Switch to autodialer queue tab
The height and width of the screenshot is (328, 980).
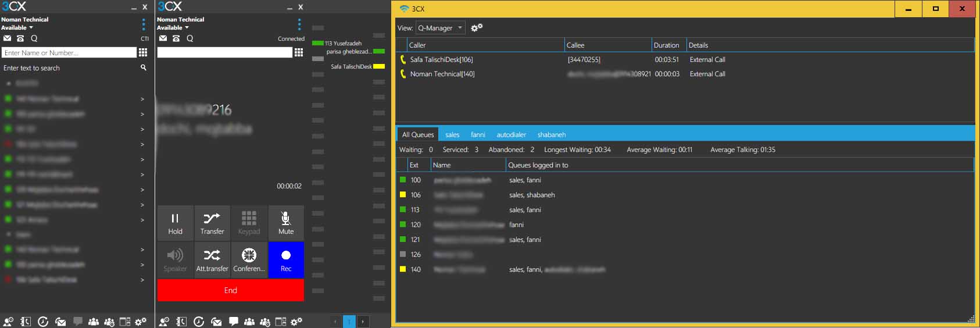511,134
